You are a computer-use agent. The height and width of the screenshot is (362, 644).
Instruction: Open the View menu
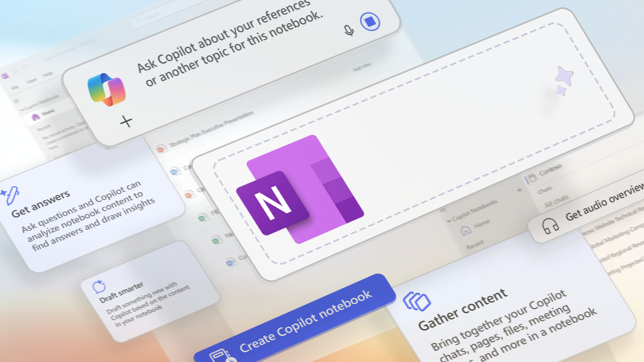coord(31,81)
